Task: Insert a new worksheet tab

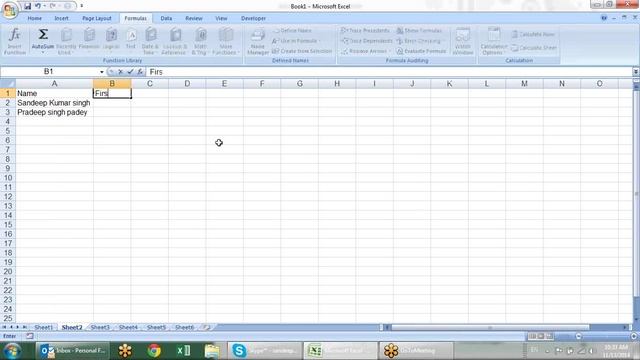Action: [x=207, y=327]
